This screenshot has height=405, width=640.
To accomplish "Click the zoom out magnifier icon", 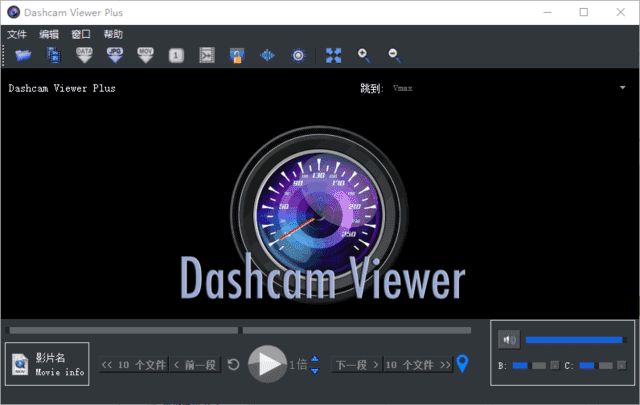I will [394, 55].
